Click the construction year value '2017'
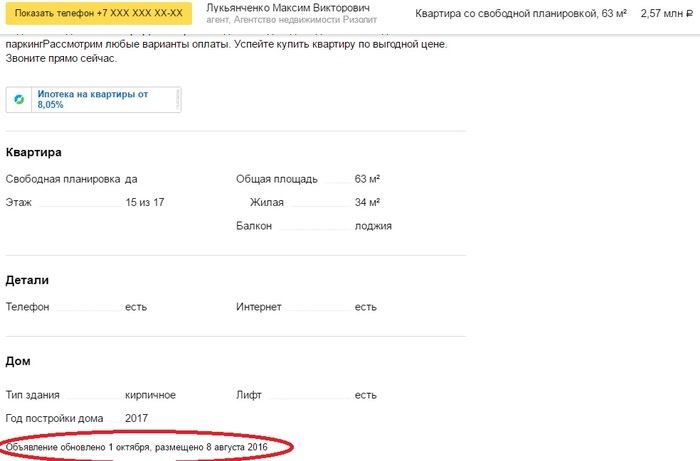The height and width of the screenshot is (461, 700). pyautogui.click(x=138, y=417)
